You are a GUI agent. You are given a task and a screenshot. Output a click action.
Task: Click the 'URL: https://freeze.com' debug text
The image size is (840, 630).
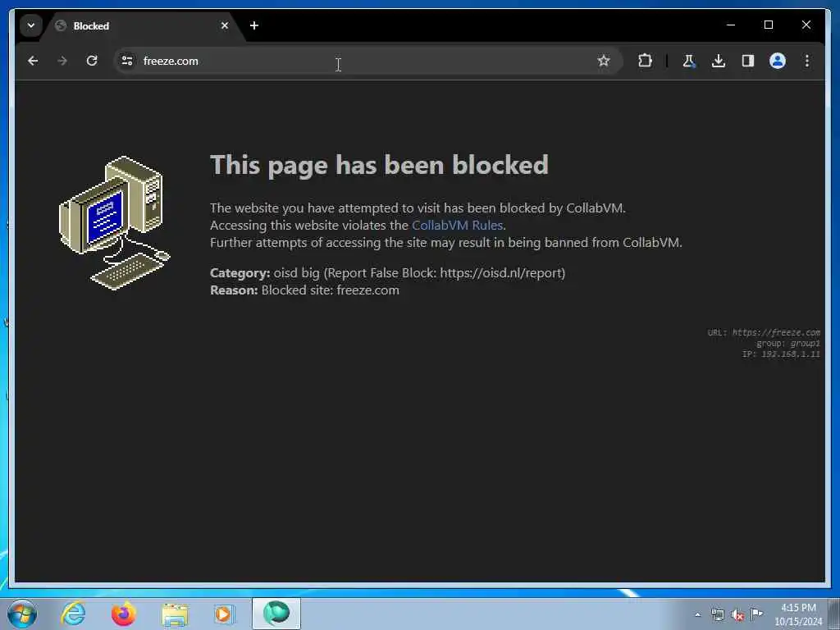tap(764, 333)
